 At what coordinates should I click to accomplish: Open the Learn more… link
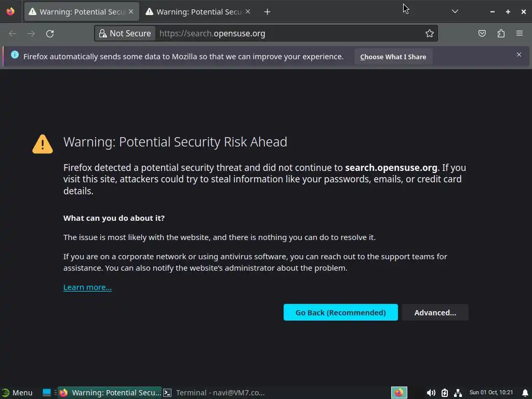[87, 287]
